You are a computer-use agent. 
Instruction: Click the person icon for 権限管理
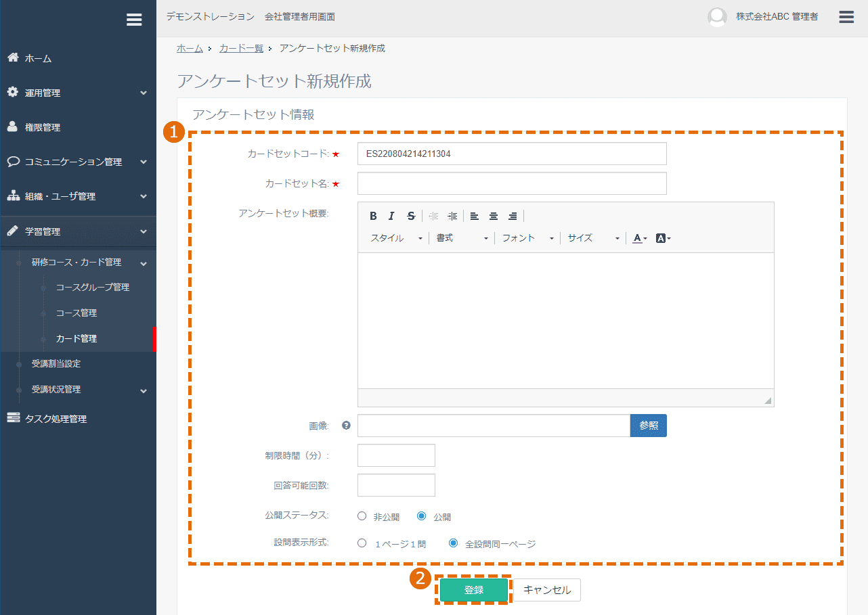13,127
